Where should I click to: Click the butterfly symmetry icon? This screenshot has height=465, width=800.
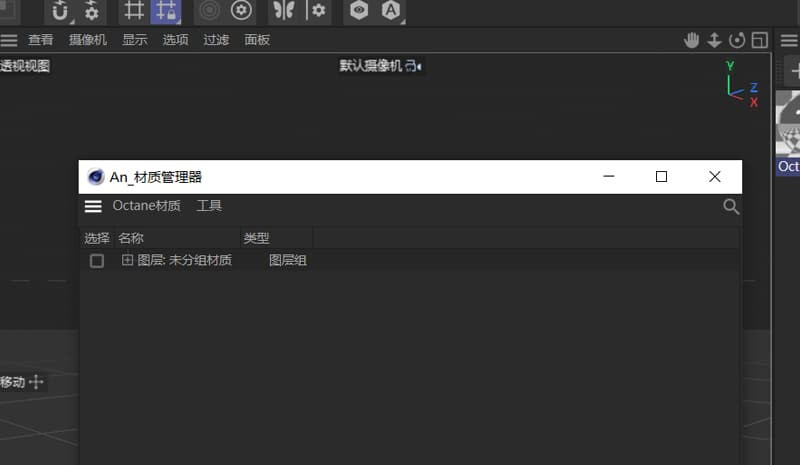pyautogui.click(x=284, y=11)
